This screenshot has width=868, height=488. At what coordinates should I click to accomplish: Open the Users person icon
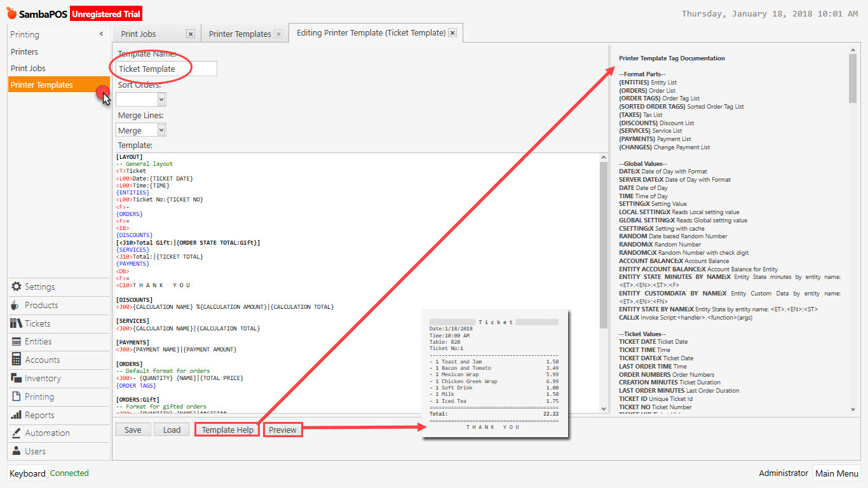point(16,451)
